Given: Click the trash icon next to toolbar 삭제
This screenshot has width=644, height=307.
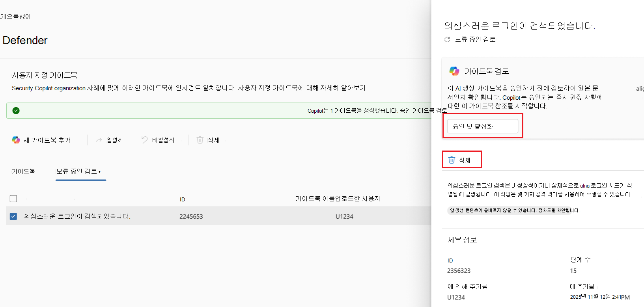Looking at the screenshot, I should [200, 140].
